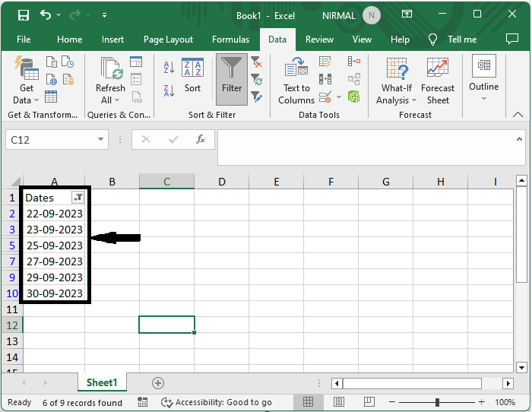Click the 100% zoom level

(x=505, y=402)
